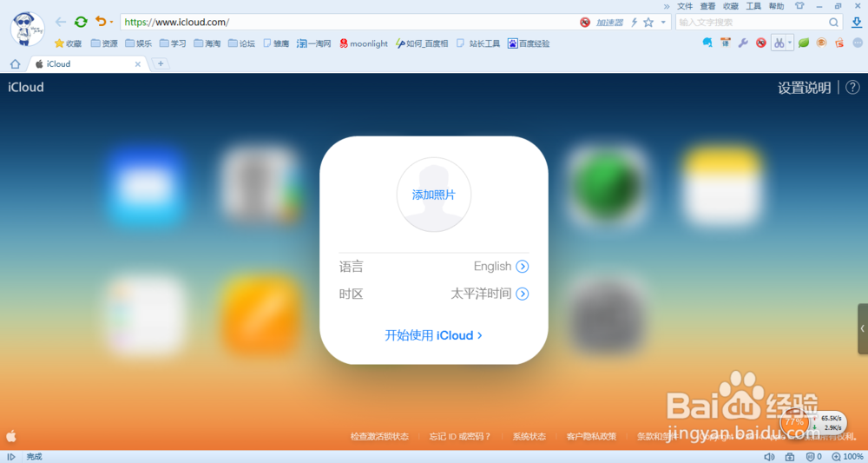Open the 学习 bookmark folder
This screenshot has height=463, width=868.
pos(173,43)
